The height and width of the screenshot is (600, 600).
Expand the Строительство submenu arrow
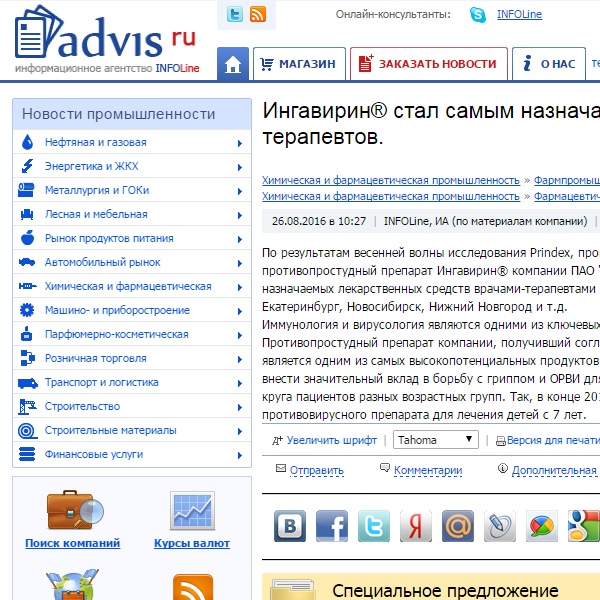240,407
